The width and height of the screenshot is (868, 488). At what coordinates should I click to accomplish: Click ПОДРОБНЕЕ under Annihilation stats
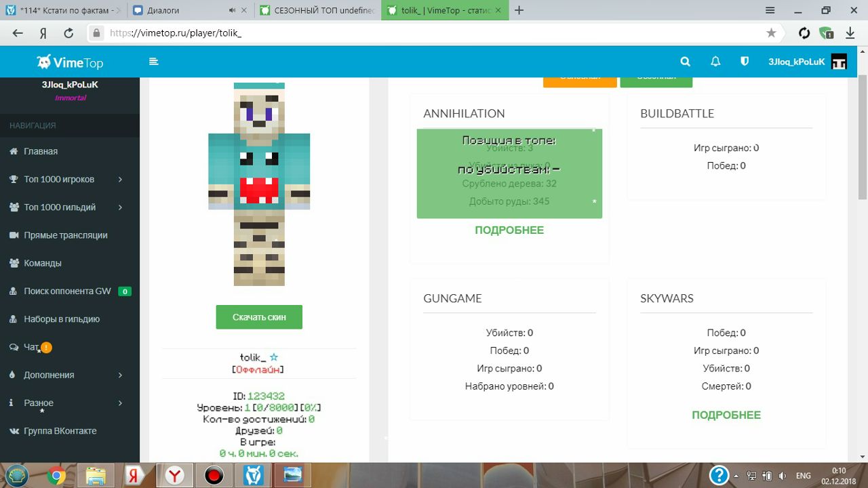(509, 230)
